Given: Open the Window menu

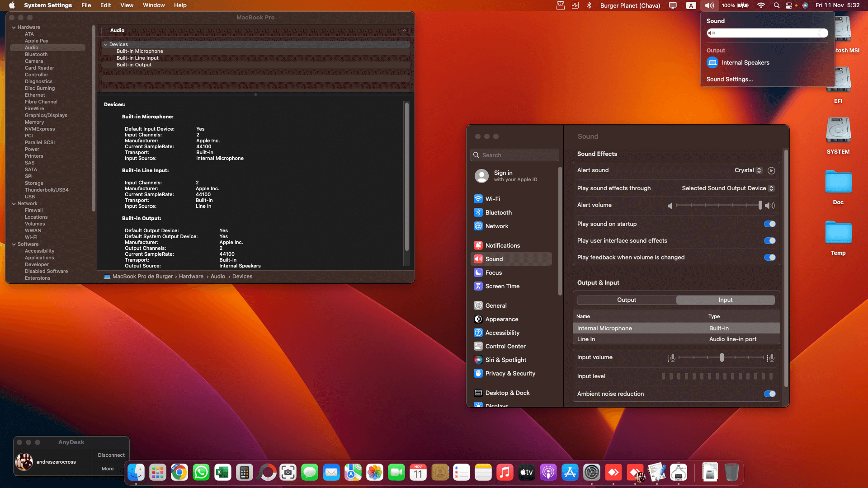Looking at the screenshot, I should coord(154,5).
